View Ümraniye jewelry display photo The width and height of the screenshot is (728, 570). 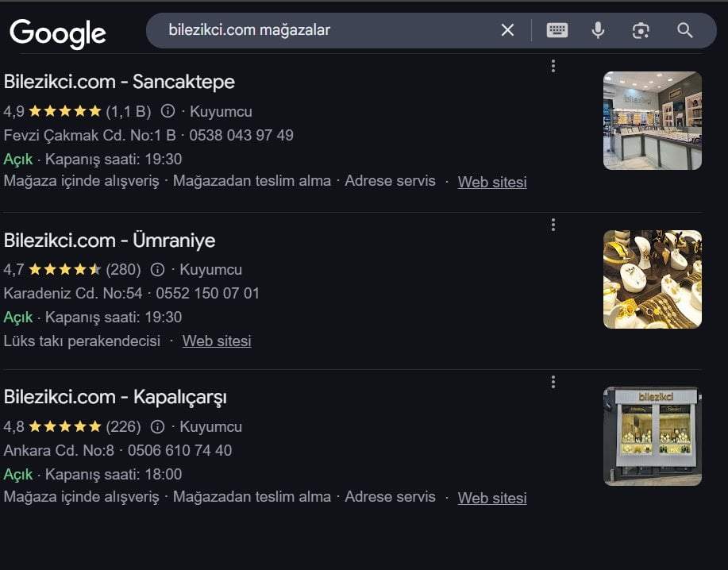pos(653,279)
